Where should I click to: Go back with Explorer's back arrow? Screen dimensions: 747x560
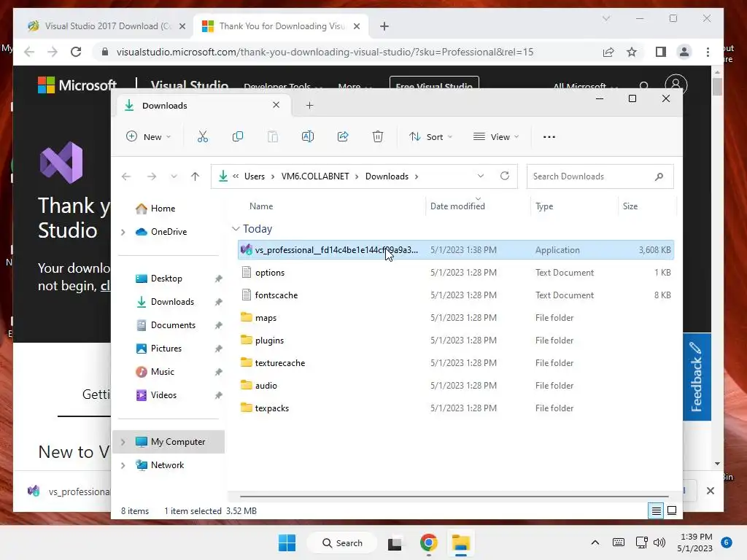click(126, 176)
